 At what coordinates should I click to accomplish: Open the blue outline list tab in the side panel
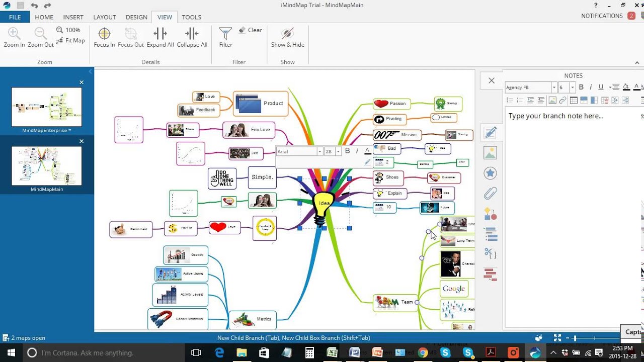click(x=491, y=234)
